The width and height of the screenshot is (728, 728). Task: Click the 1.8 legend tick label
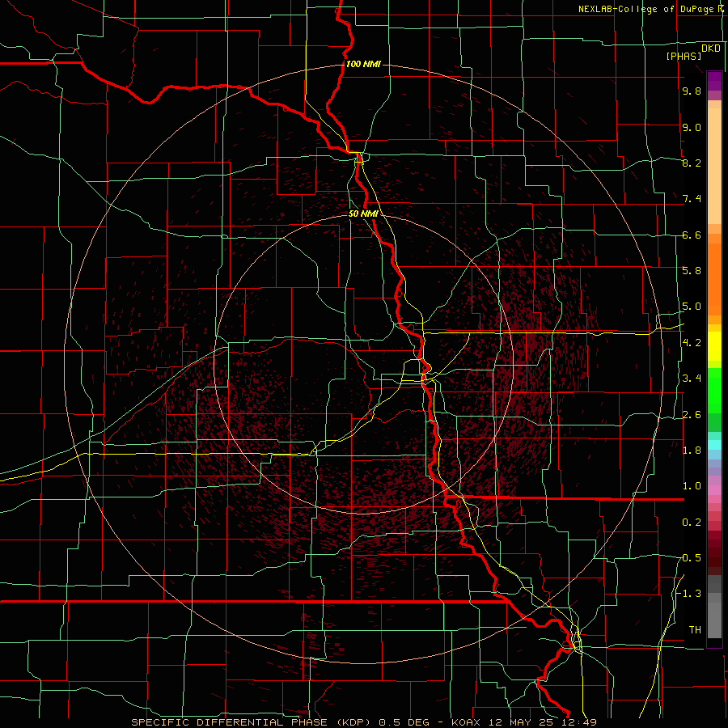692,451
